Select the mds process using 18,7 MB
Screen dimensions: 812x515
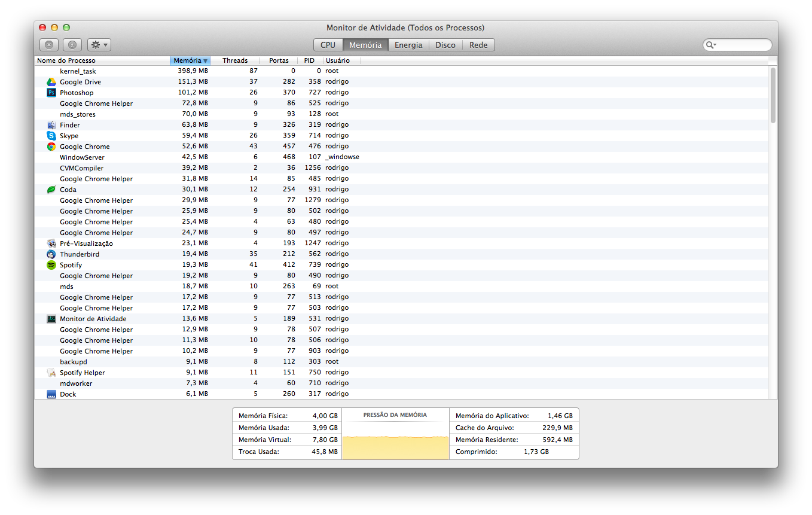[x=401, y=287]
